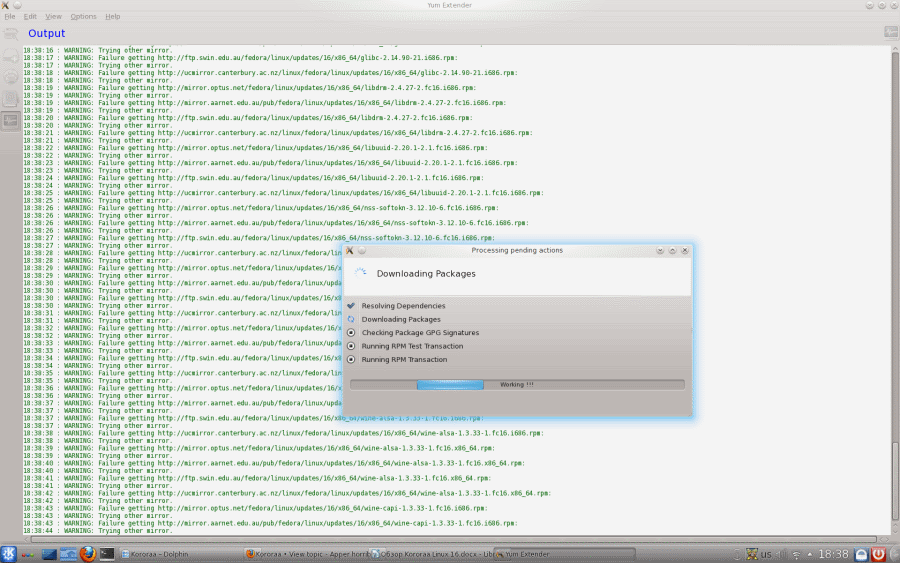
Task: Open the wireless network tray icon
Action: pos(796,554)
